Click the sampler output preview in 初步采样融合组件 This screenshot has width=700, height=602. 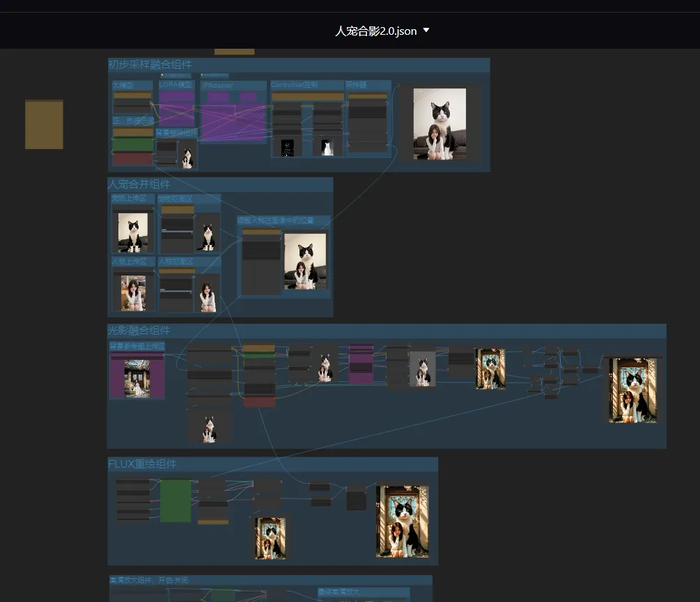click(440, 124)
